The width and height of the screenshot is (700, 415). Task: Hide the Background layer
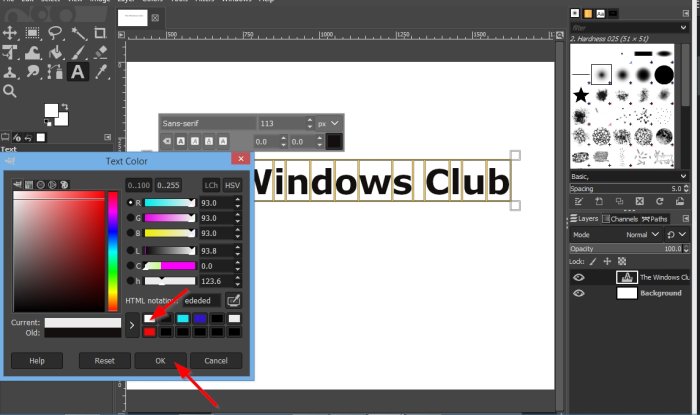579,293
